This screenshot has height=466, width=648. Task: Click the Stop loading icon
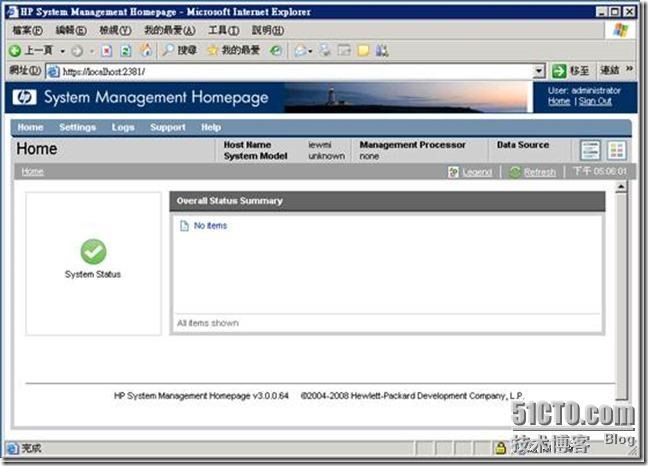point(107,51)
